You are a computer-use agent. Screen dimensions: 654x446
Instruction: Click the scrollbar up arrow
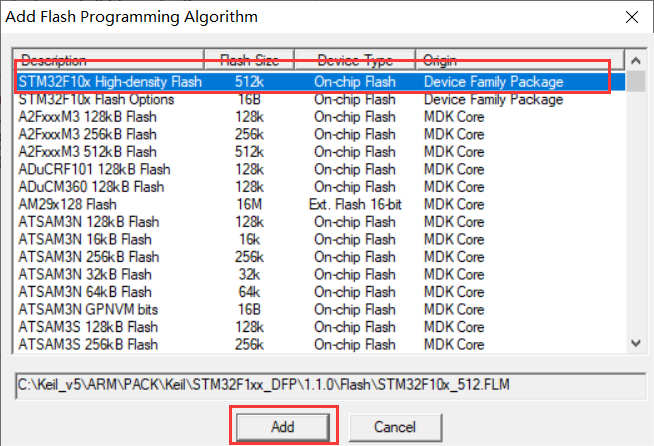pyautogui.click(x=636, y=61)
